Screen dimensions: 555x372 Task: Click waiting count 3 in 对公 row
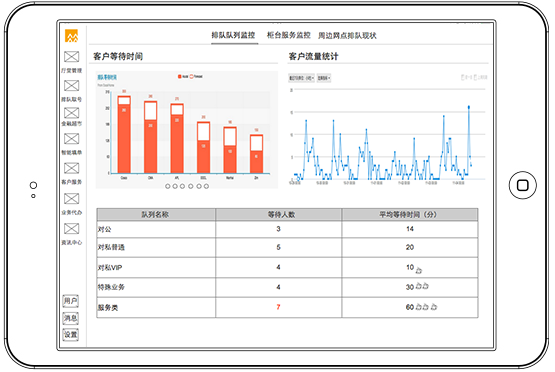279,229
